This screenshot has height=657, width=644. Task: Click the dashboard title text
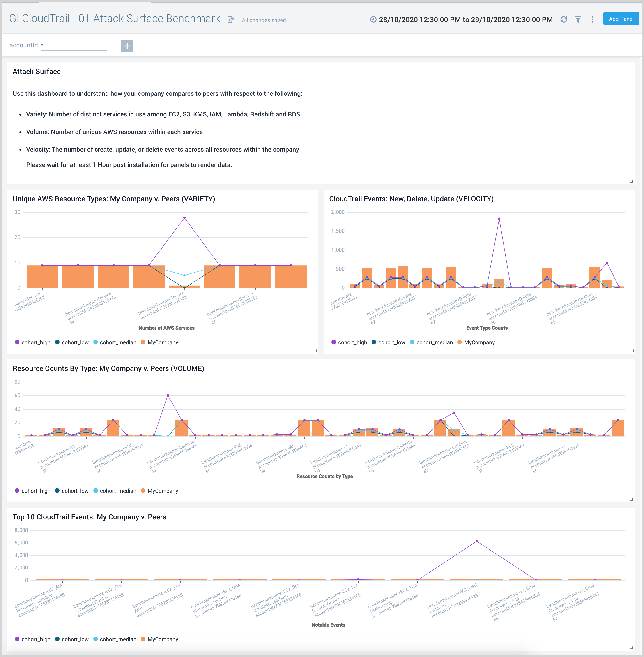click(x=114, y=18)
